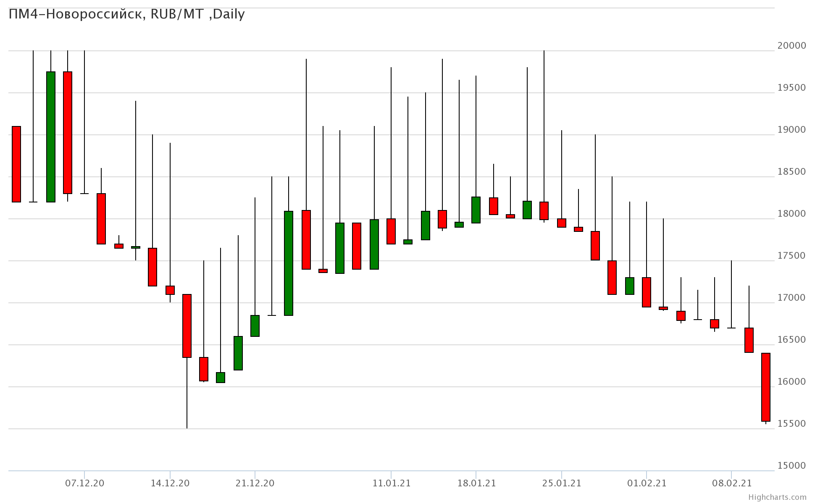Click the 15000 price axis label
The image size is (815, 504).
point(791,466)
